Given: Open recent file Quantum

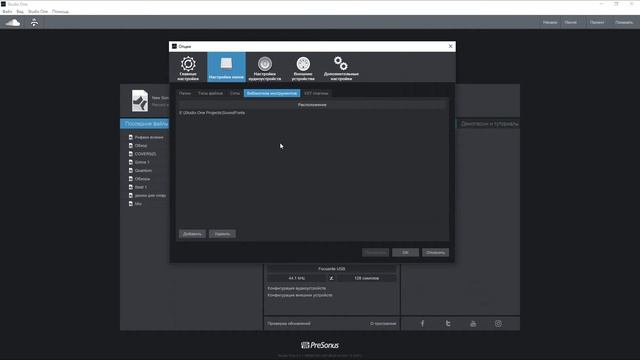Looking at the screenshot, I should coord(143,171).
